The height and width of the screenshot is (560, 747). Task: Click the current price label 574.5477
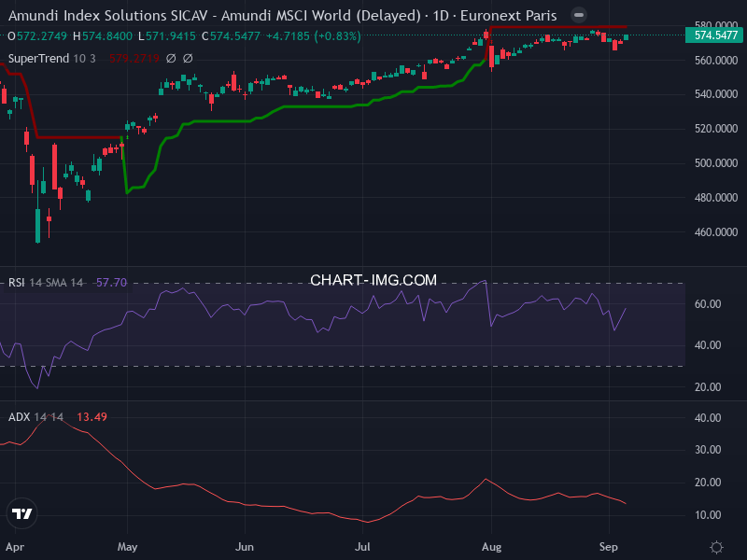(x=713, y=35)
